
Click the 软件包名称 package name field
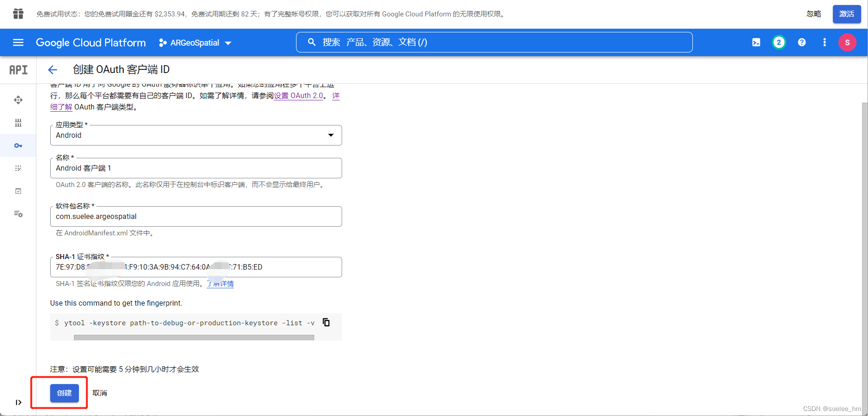(x=196, y=216)
